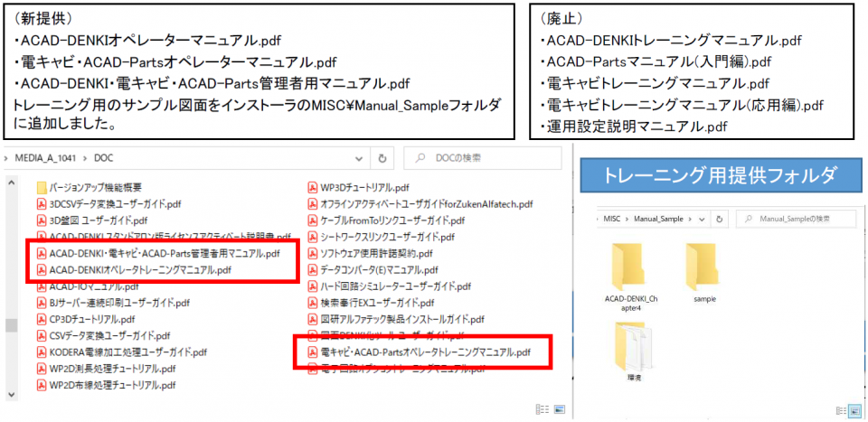This screenshot has width=868, height=422.
Task: Refresh the Manual_Sample folder window
Action: click(719, 219)
